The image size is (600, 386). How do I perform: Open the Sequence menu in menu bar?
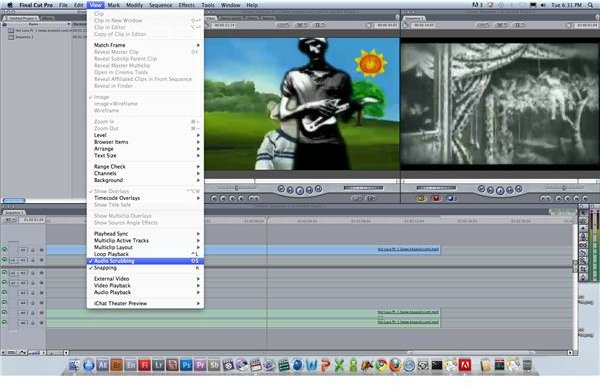coord(160,5)
